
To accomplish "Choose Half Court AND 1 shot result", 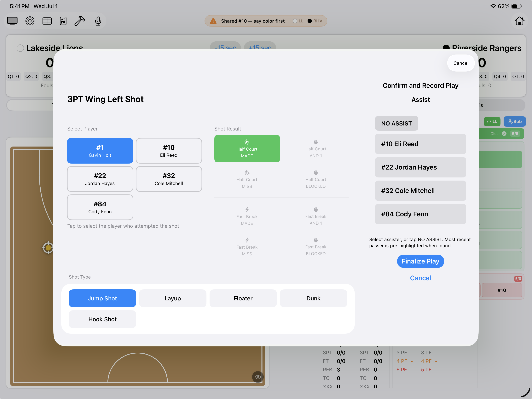I will click(x=315, y=149).
